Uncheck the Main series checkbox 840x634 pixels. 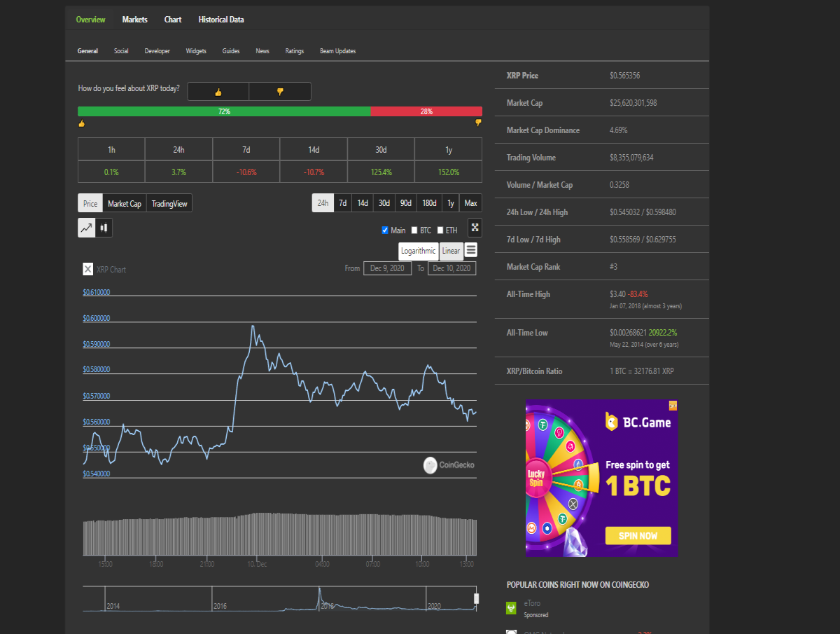[385, 230]
